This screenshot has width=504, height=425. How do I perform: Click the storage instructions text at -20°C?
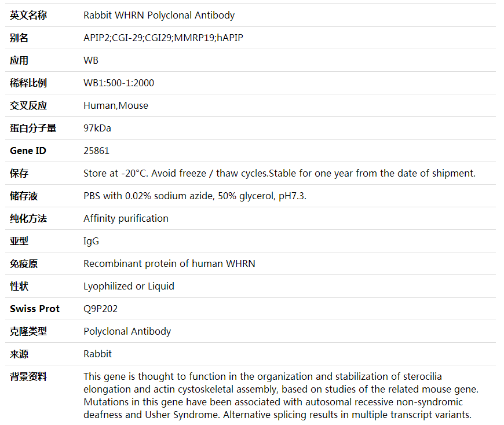pyautogui.click(x=279, y=174)
